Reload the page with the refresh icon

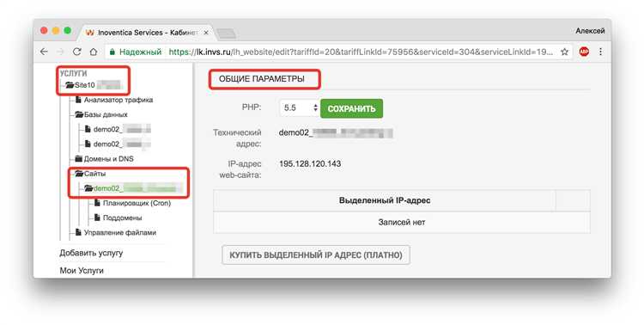[76, 52]
